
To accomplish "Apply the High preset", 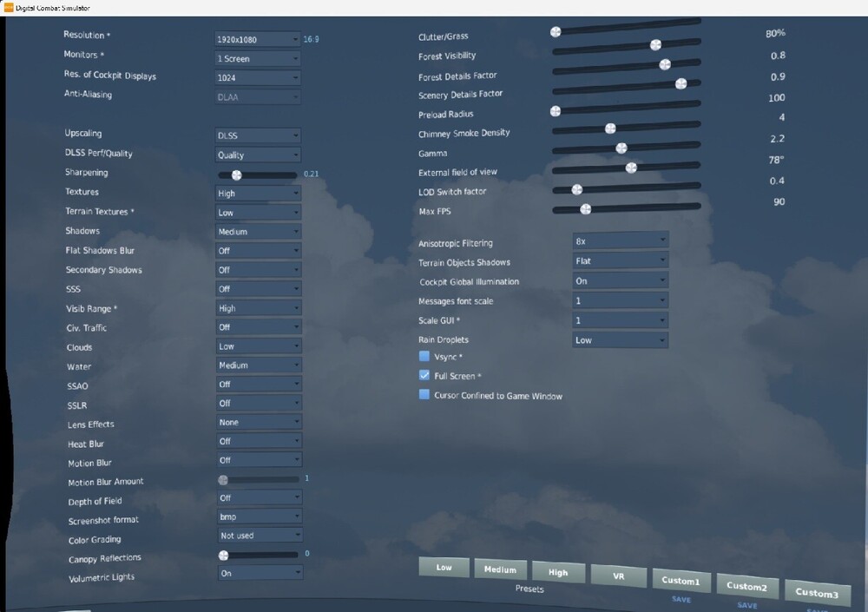I will point(558,572).
